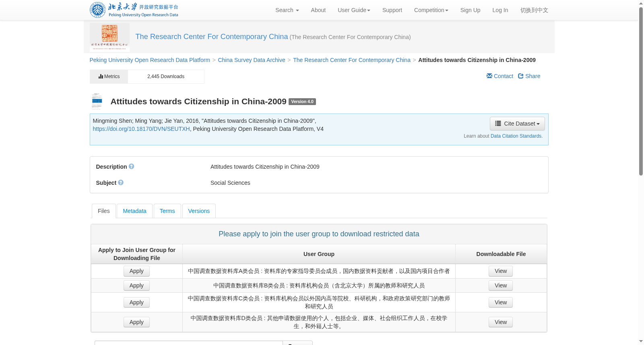This screenshot has width=644, height=345.
Task: Click the Description help question mark icon
Action: point(131,166)
